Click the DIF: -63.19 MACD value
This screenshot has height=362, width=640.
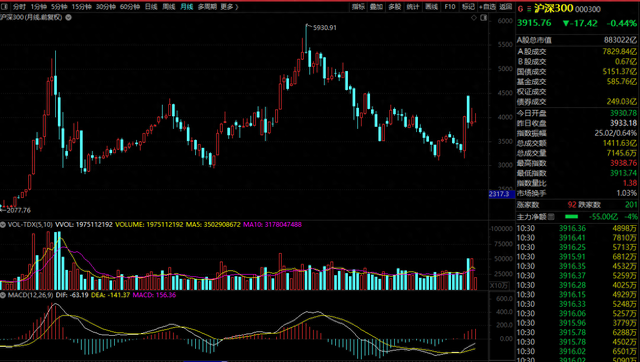[71, 294]
